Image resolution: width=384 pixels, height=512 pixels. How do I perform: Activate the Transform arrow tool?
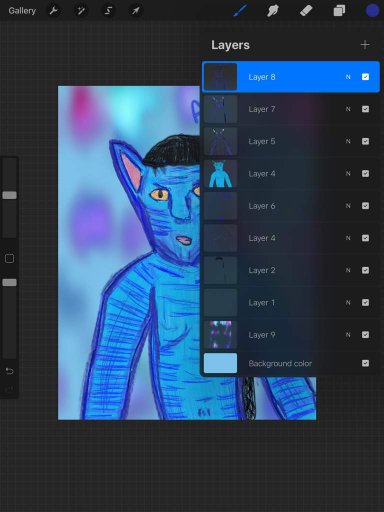136,11
